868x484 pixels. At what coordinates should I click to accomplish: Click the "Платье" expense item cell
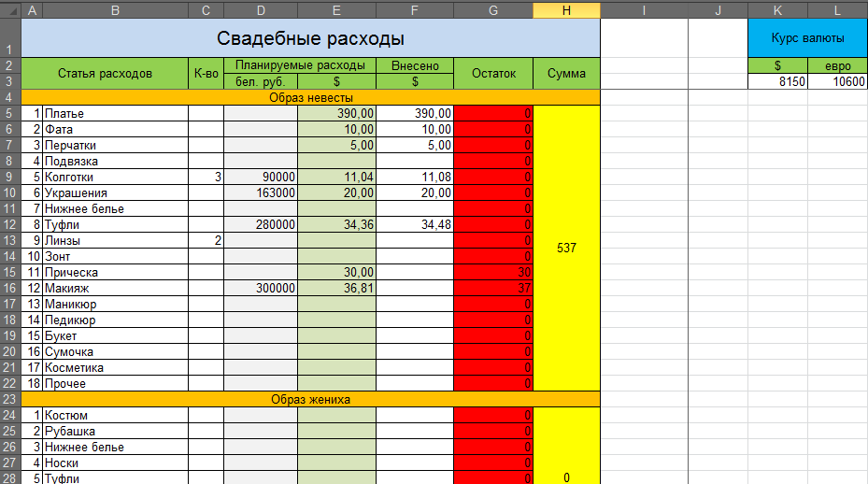(x=115, y=113)
